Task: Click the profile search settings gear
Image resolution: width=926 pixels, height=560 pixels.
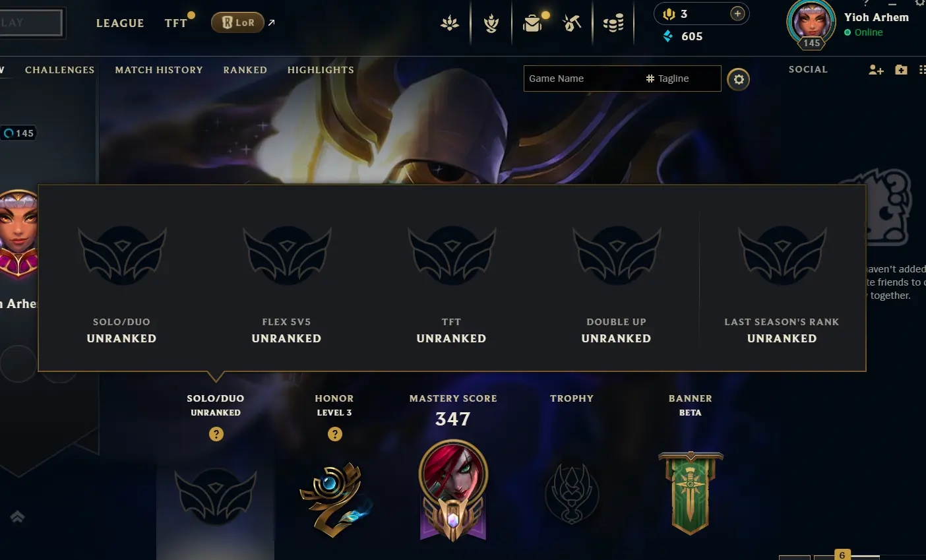Action: [739, 80]
